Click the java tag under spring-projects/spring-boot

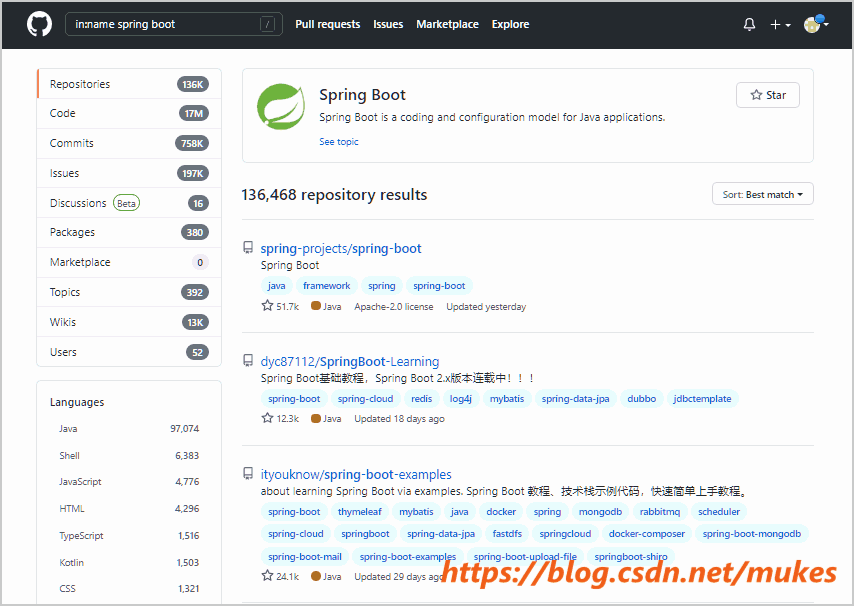pyautogui.click(x=277, y=286)
